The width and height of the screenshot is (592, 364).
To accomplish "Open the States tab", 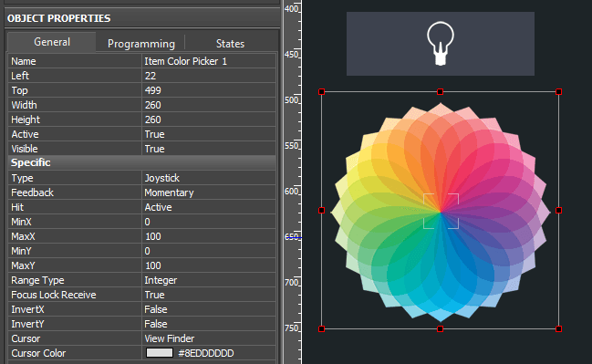I will tap(230, 44).
